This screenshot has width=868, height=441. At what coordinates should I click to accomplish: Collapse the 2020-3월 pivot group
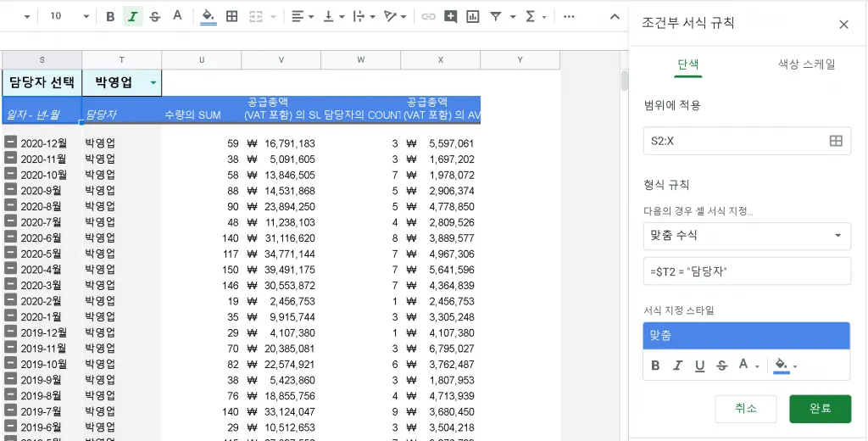10,284
